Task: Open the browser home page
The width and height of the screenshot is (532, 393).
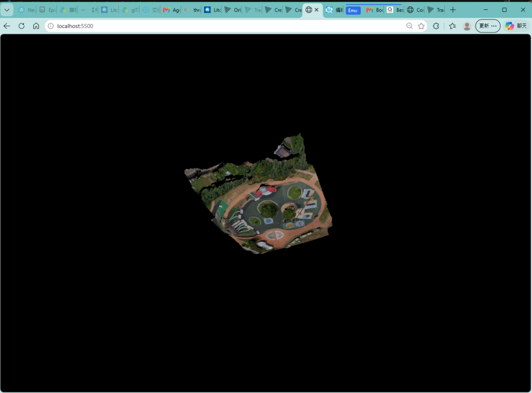Action: 36,26
